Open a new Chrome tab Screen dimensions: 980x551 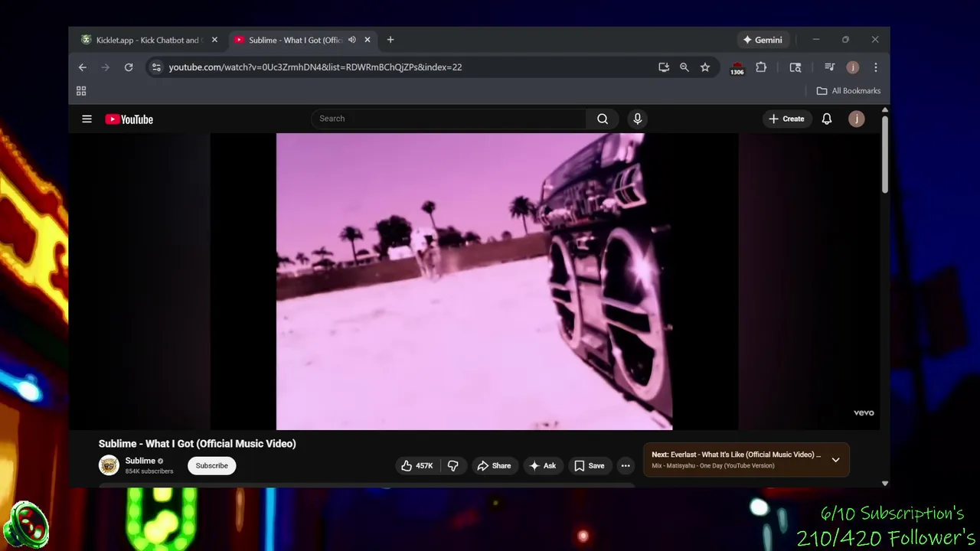(x=390, y=40)
